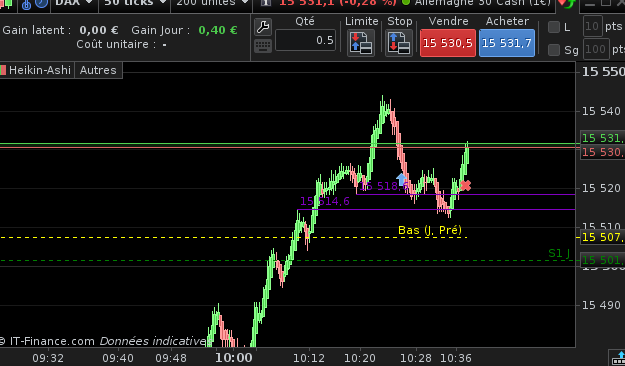Click the Allemagne 30 Cash (1€) title
This screenshot has width=625, height=366.
click(483, 3)
